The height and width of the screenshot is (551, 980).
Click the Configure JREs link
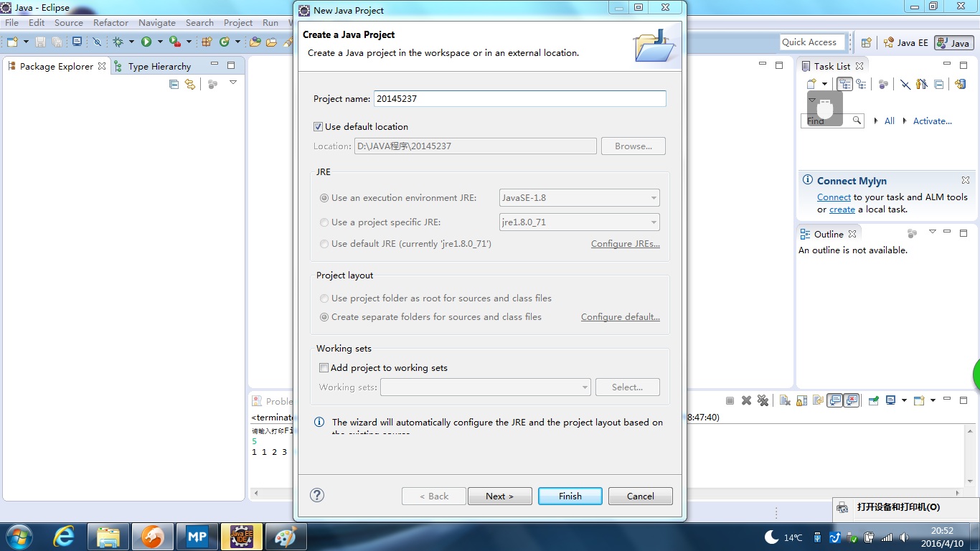point(626,244)
